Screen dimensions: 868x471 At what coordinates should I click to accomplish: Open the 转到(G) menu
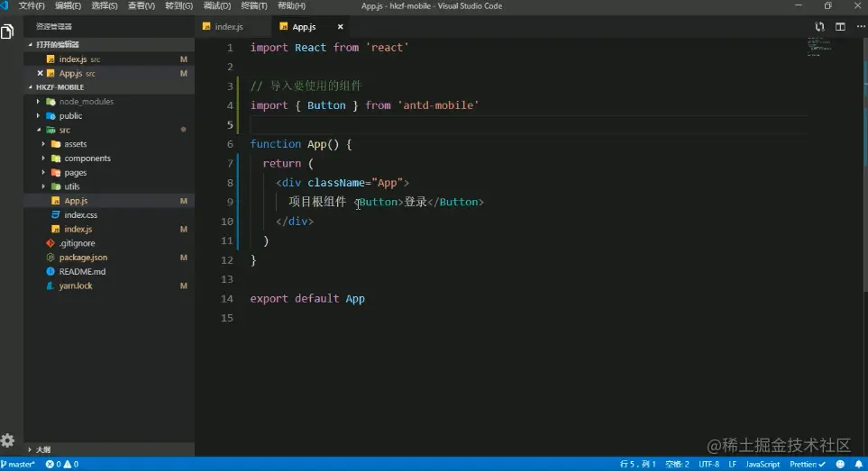178,5
